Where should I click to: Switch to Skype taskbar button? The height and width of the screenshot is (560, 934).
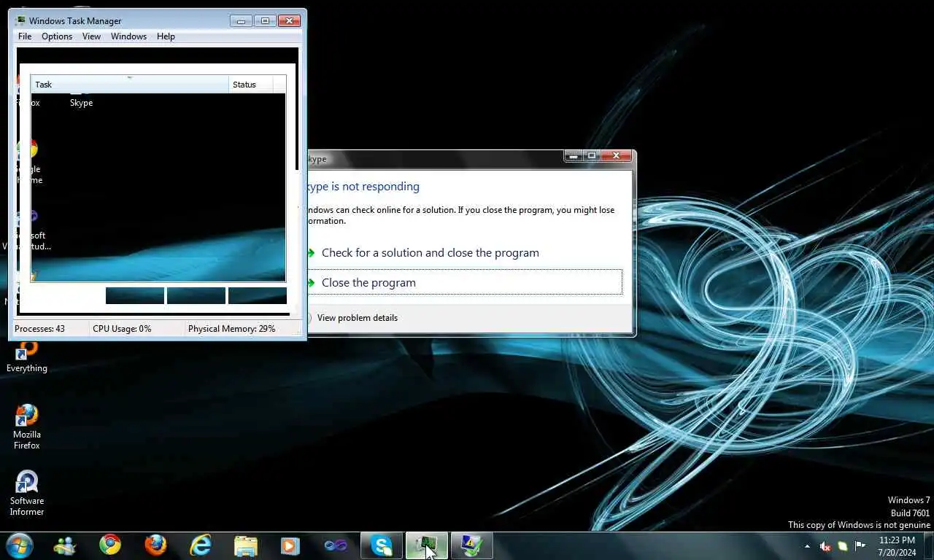coord(381,545)
